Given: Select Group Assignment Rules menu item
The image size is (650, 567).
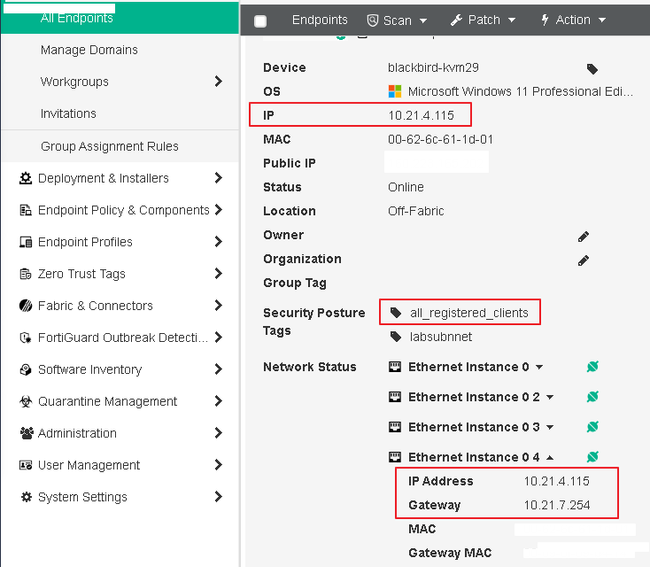Looking at the screenshot, I should 109,146.
